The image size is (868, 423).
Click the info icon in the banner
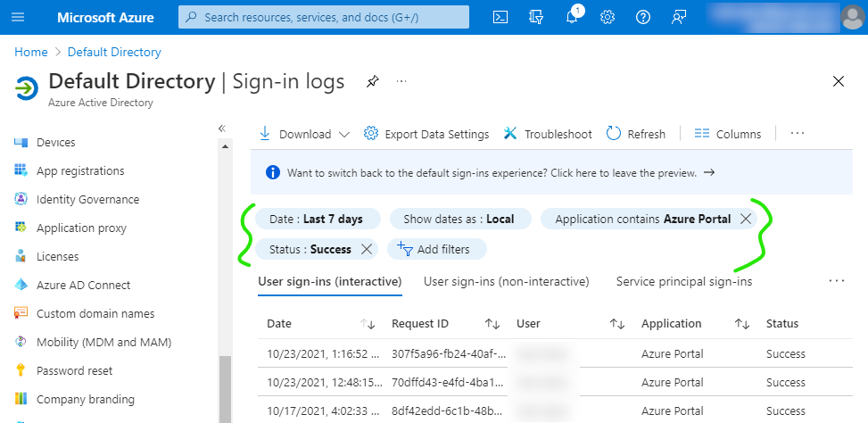[x=273, y=173]
